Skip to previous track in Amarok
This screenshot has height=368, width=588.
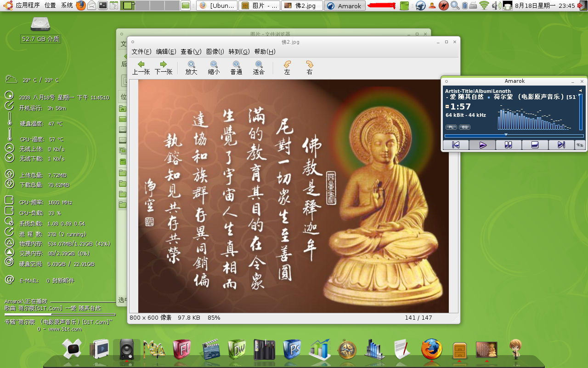tap(456, 145)
